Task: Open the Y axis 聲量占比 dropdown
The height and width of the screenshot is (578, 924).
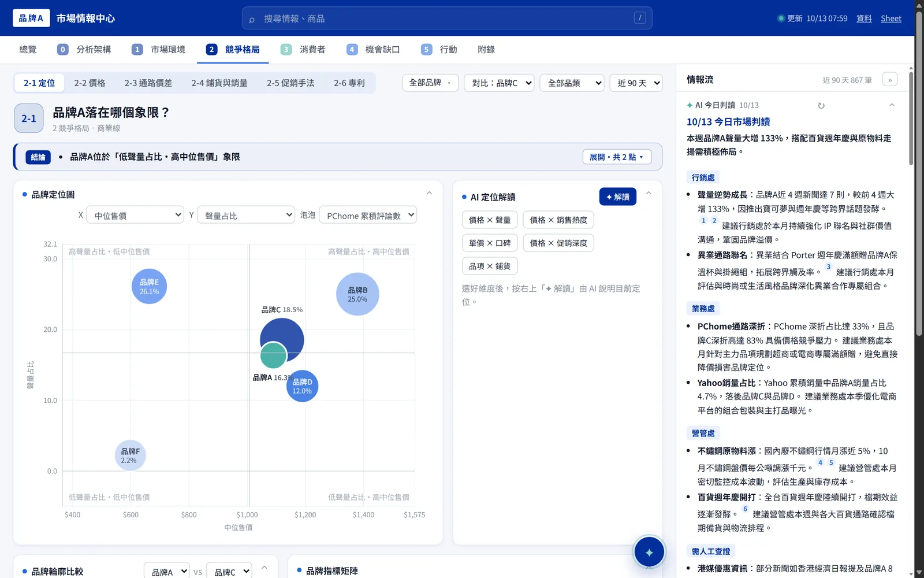Action: (x=246, y=215)
